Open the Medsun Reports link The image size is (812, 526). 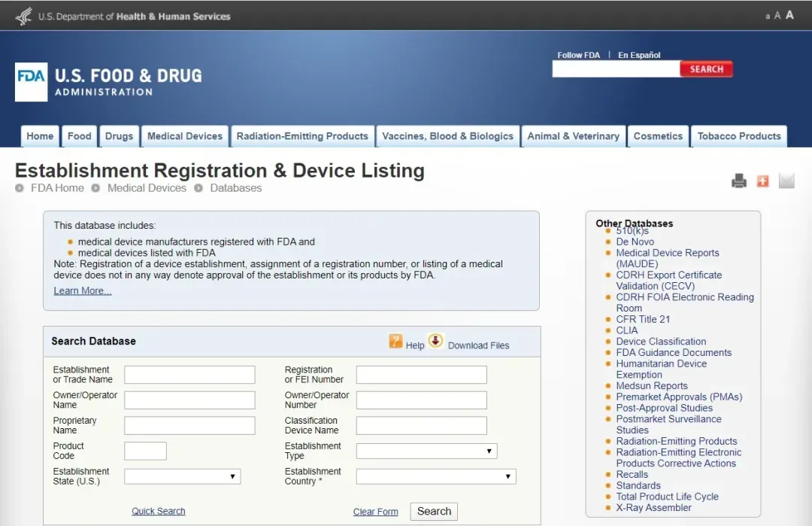click(652, 386)
